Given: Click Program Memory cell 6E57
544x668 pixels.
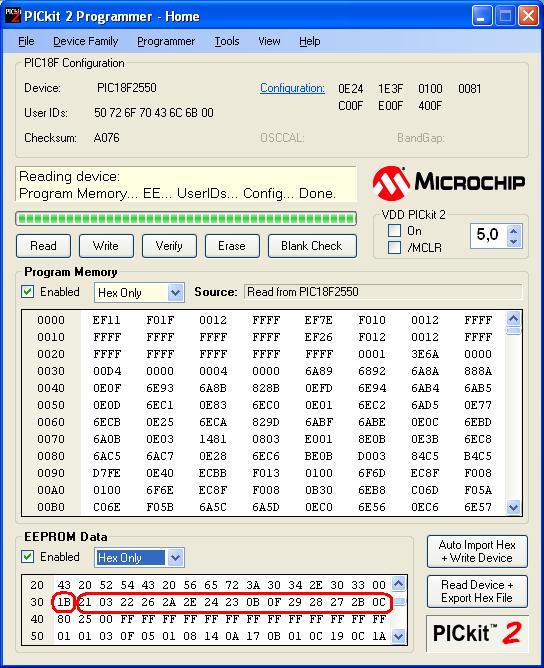Looking at the screenshot, I should (x=478, y=507).
